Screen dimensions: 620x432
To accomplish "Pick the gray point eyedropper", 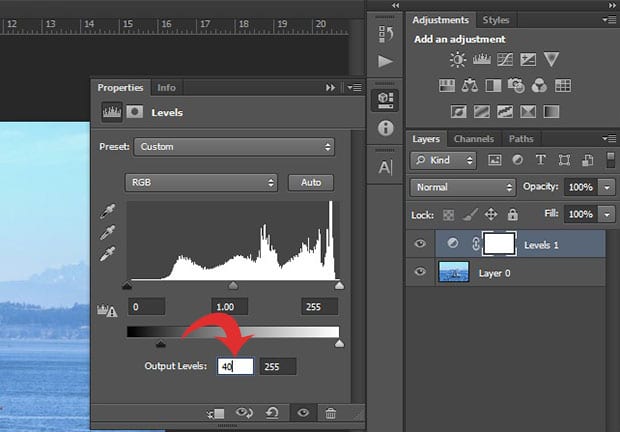I will [108, 232].
